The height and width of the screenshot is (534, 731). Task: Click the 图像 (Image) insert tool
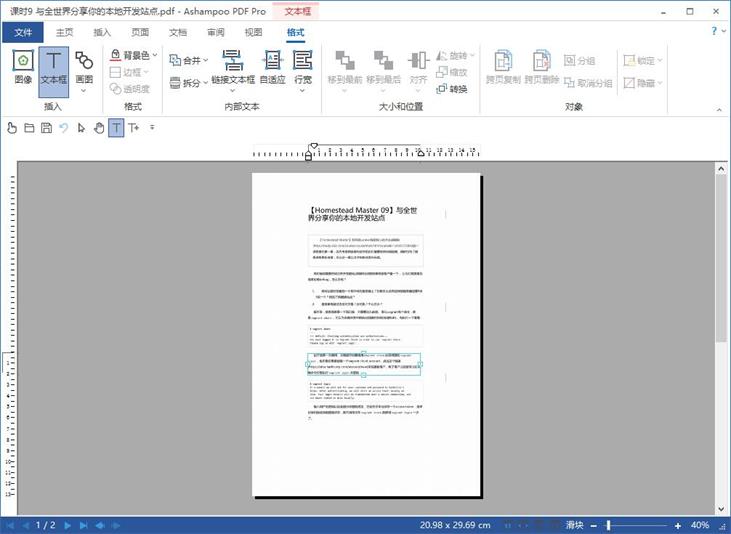[x=23, y=68]
